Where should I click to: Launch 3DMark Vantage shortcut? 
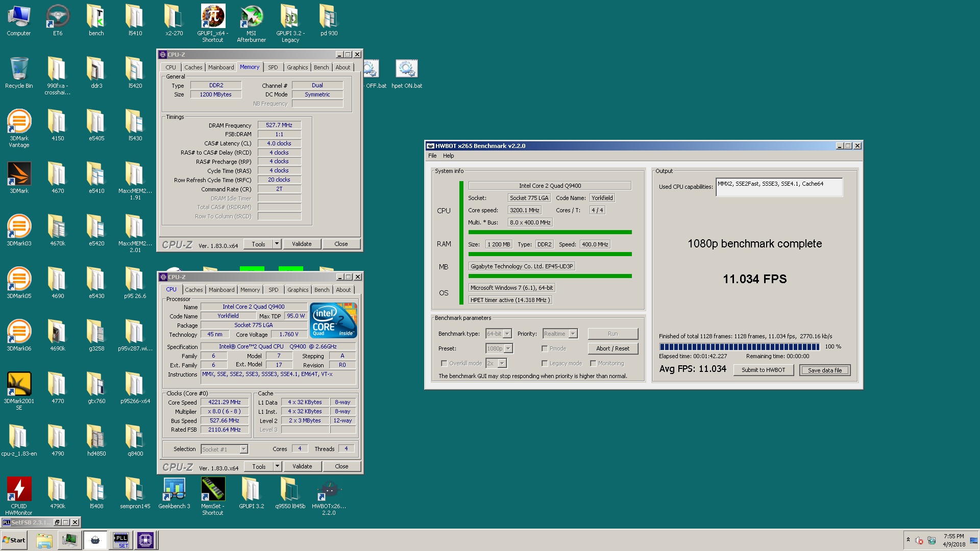pyautogui.click(x=19, y=128)
